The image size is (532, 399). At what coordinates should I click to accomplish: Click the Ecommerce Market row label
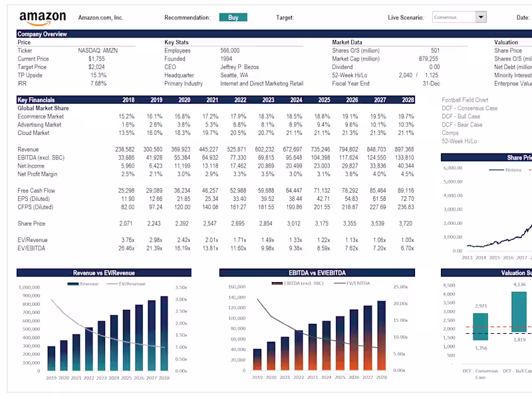[x=41, y=116]
